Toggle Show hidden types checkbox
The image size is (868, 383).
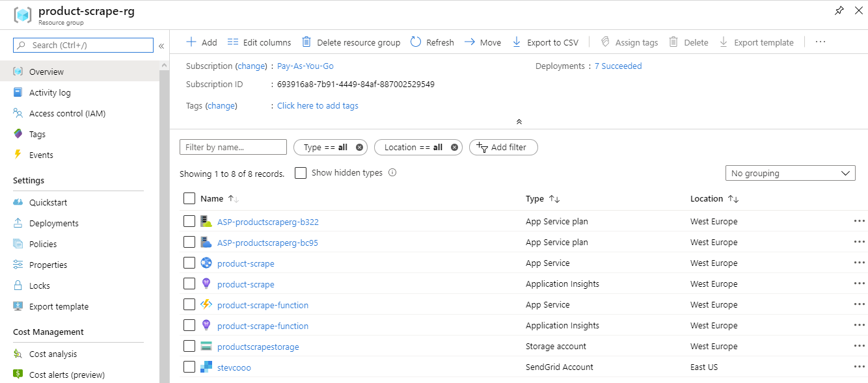301,173
